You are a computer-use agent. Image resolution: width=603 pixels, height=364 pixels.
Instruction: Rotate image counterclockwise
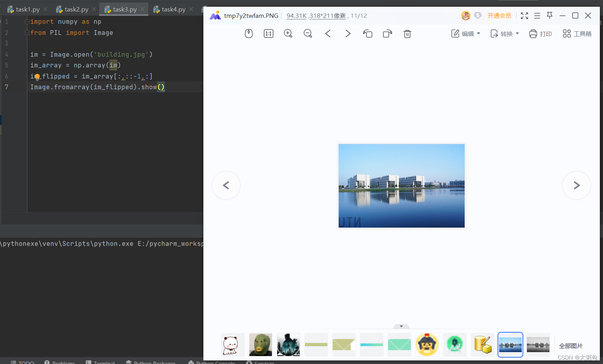[x=368, y=34]
